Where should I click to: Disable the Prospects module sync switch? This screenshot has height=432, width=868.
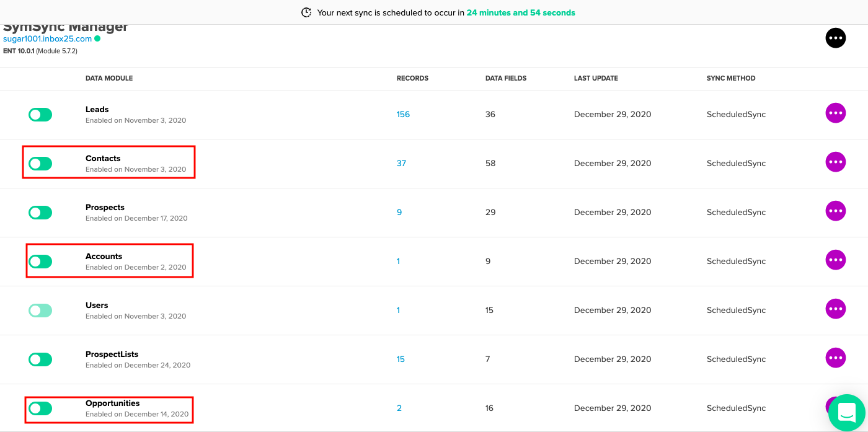pyautogui.click(x=40, y=213)
